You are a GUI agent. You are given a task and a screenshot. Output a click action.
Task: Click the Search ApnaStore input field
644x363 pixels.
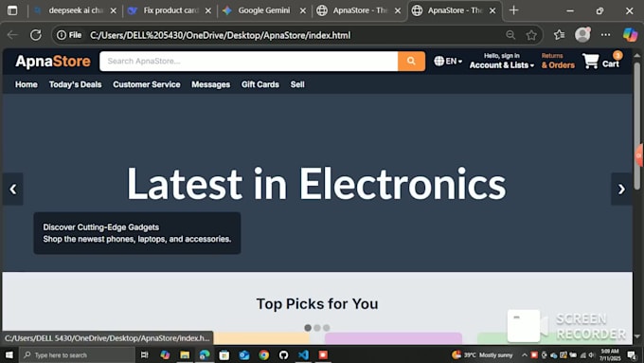coord(248,62)
